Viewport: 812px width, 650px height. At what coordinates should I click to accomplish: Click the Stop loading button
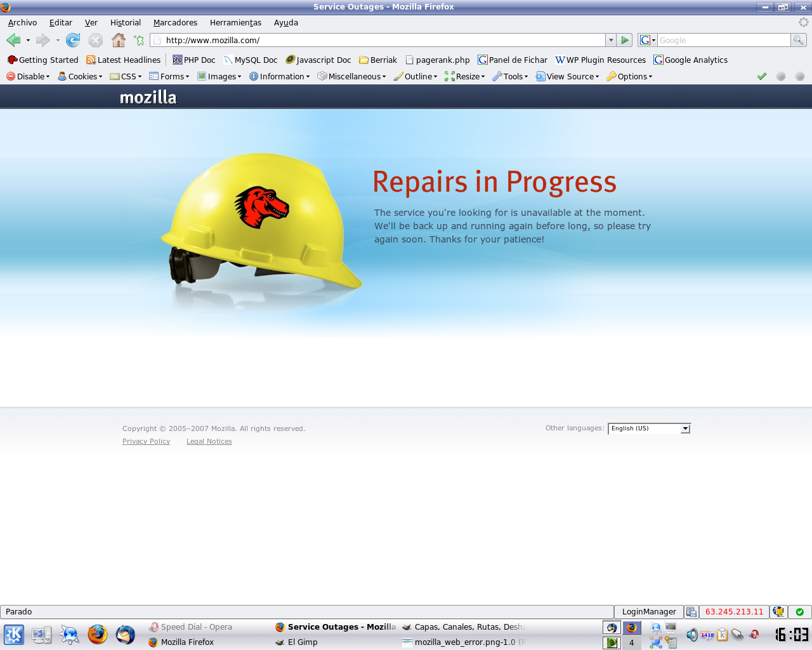pyautogui.click(x=96, y=40)
